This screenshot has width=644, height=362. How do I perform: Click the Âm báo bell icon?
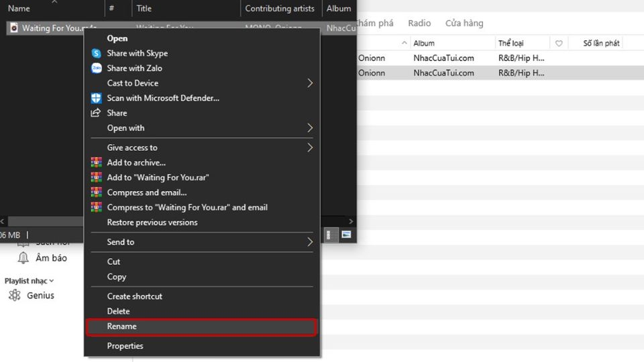click(23, 257)
